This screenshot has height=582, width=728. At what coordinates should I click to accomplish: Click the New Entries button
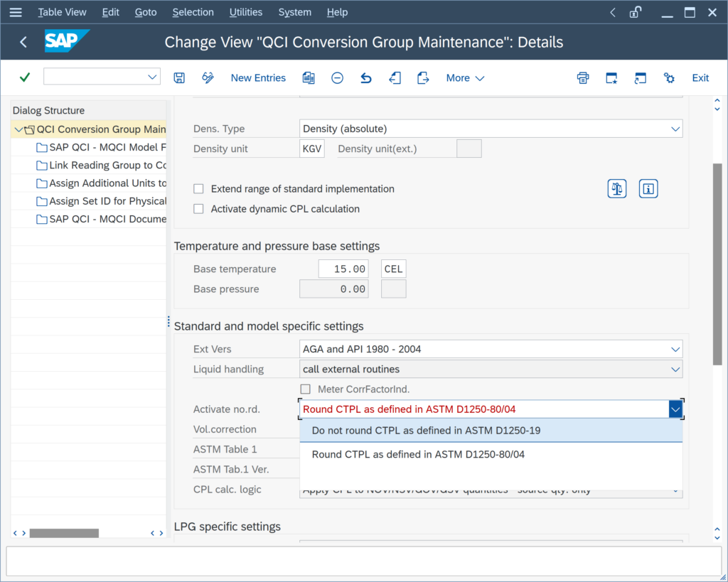click(x=258, y=78)
